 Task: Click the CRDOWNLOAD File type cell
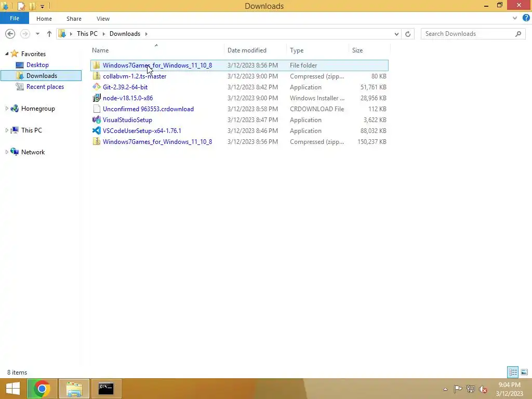coord(317,109)
